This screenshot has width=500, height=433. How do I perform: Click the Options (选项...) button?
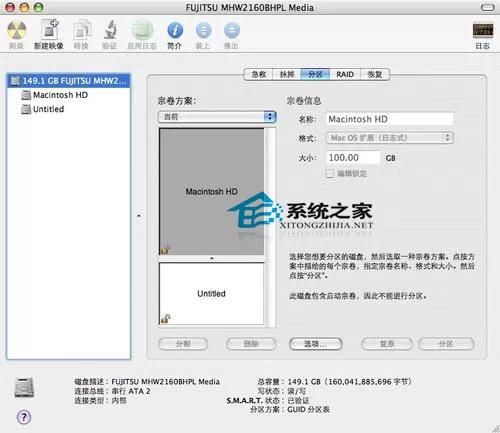coord(315,344)
